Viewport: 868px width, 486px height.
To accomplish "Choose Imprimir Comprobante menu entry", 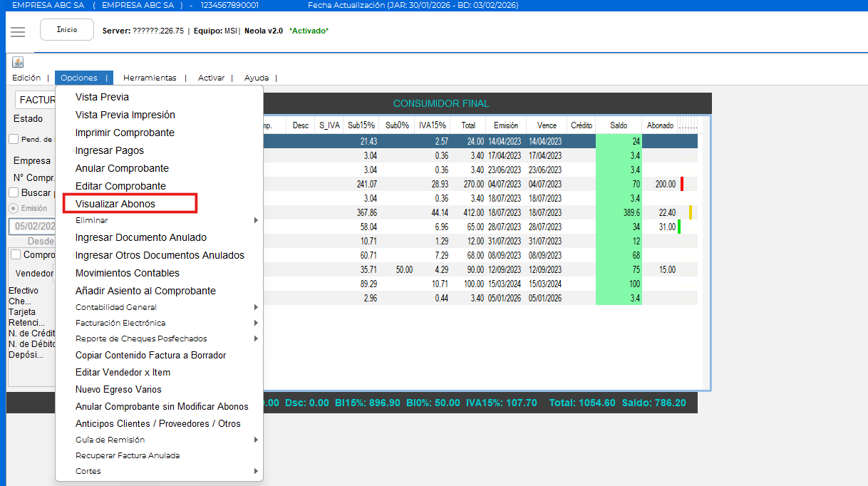I will click(125, 133).
